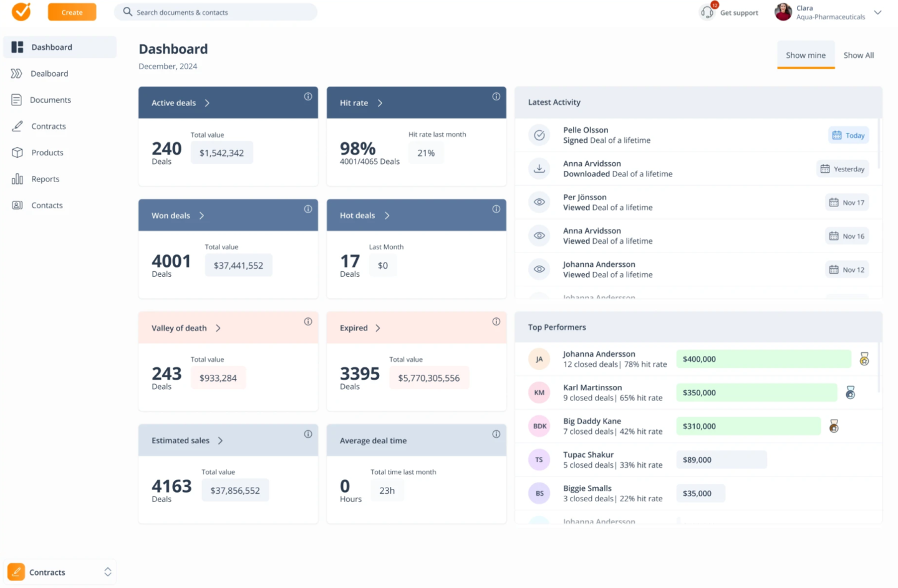
Task: Click the Contracts pen icon in the sidebar
Action: (17, 126)
